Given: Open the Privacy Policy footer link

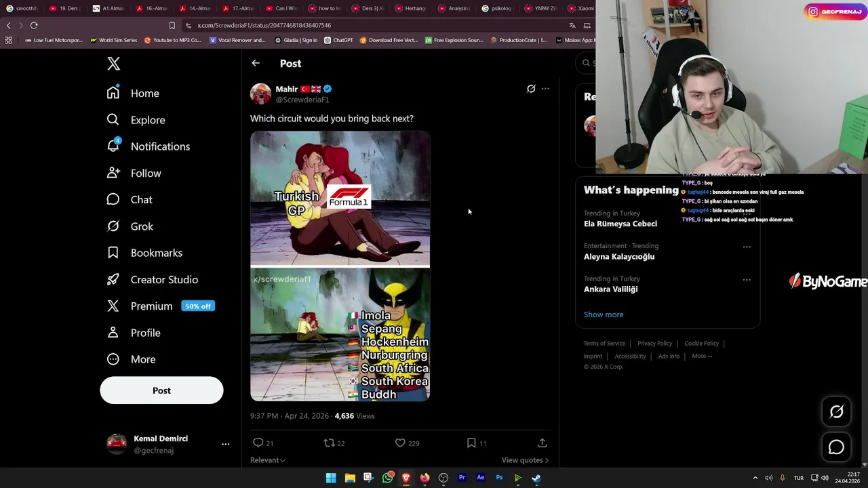Looking at the screenshot, I should coord(654,344).
